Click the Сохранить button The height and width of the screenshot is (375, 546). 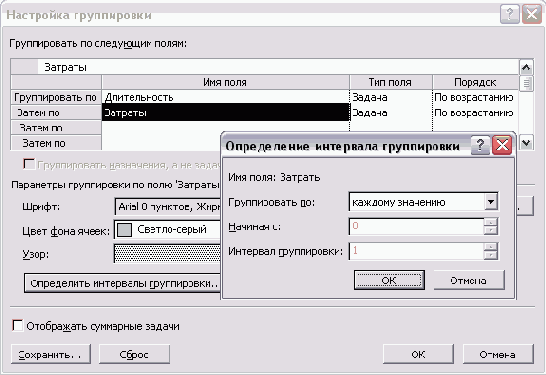click(51, 354)
